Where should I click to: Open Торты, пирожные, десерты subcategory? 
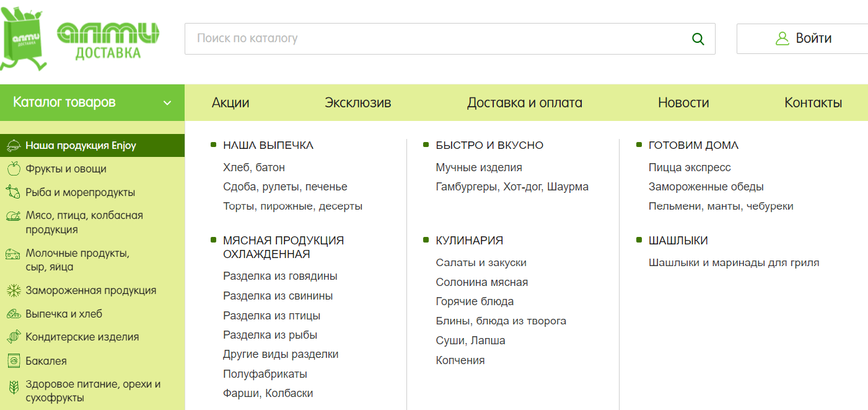click(x=292, y=206)
